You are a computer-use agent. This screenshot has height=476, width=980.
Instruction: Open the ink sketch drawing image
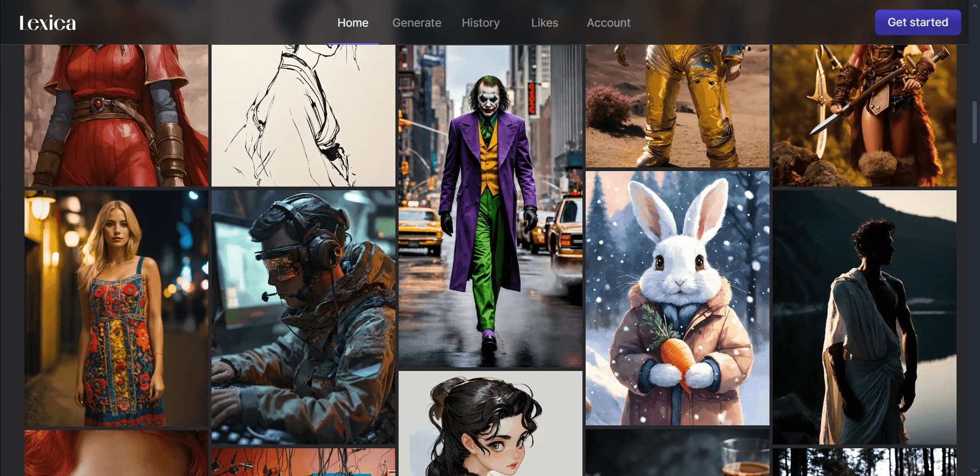tap(303, 116)
